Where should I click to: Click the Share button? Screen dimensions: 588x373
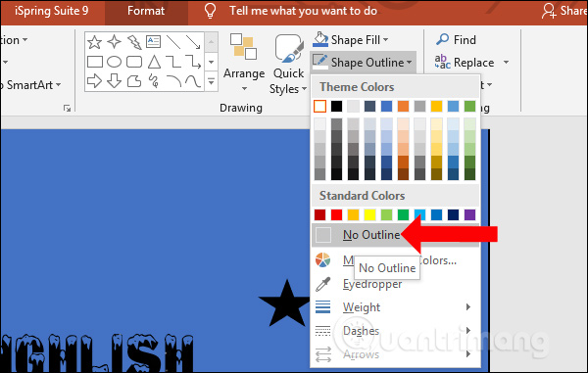564,11
